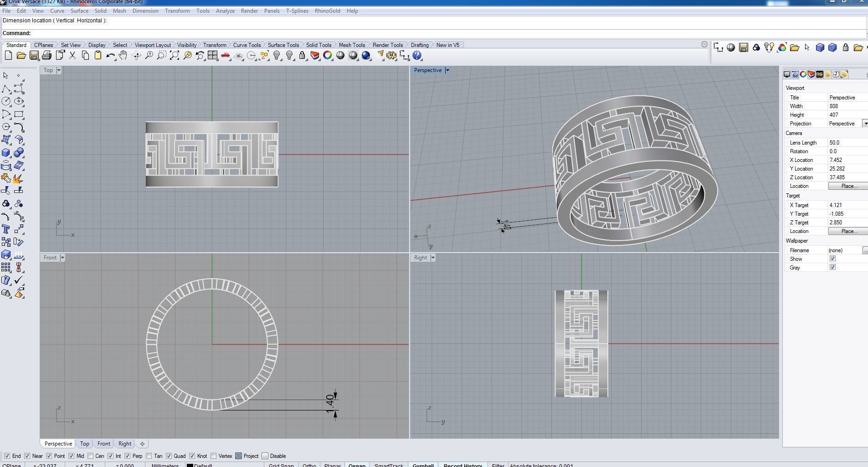The width and height of the screenshot is (868, 467).
Task: Toggle the Point osnap checkbox
Action: click(x=49, y=456)
